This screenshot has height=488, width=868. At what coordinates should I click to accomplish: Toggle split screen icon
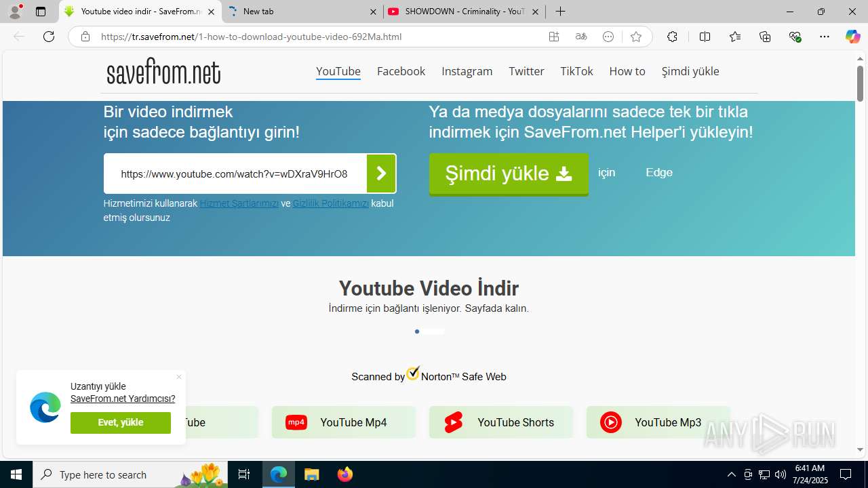click(705, 37)
